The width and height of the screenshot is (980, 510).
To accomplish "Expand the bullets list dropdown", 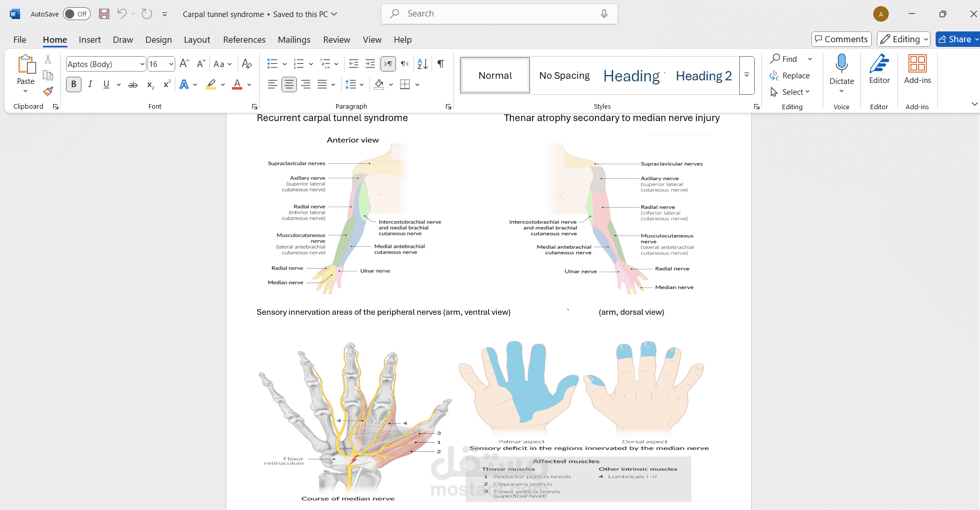I will [x=285, y=64].
